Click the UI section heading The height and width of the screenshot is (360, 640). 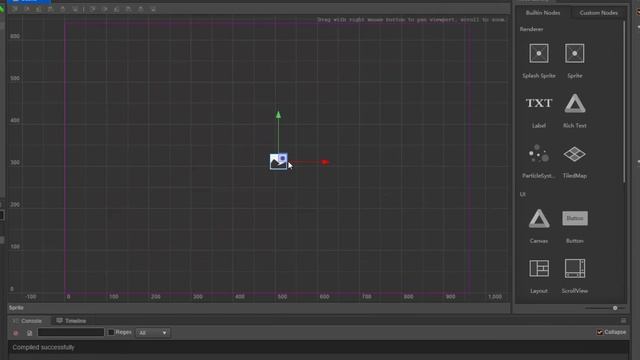pos(522,194)
